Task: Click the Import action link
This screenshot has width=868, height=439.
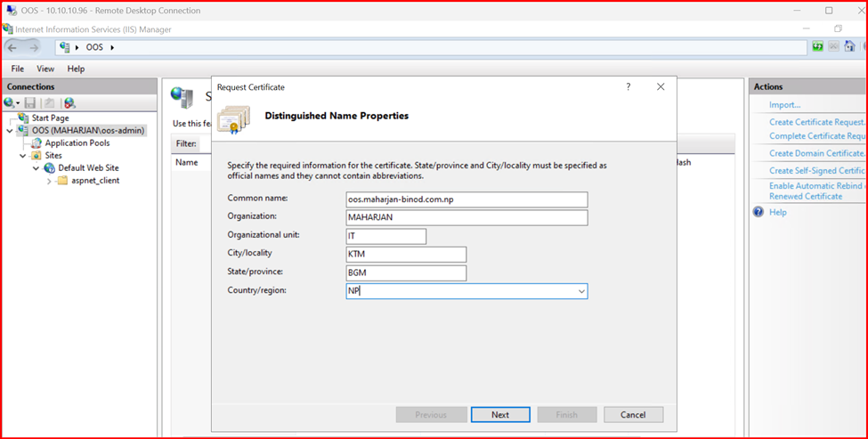Action: [x=784, y=105]
